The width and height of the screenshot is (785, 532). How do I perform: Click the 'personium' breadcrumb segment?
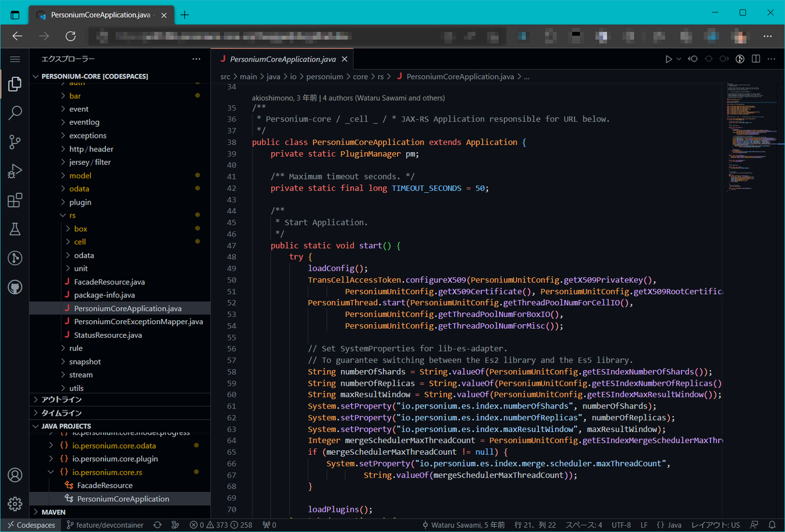click(325, 76)
